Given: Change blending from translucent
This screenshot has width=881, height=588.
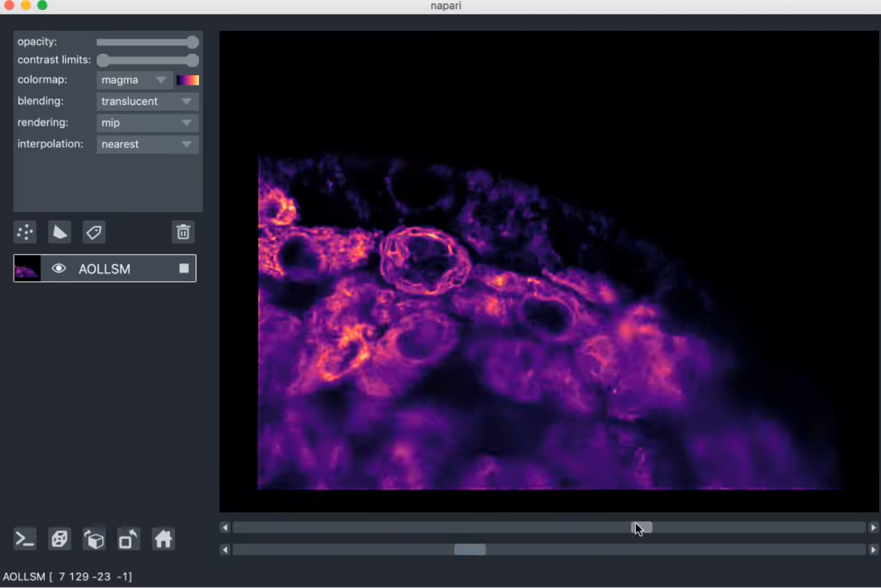Looking at the screenshot, I should point(147,101).
